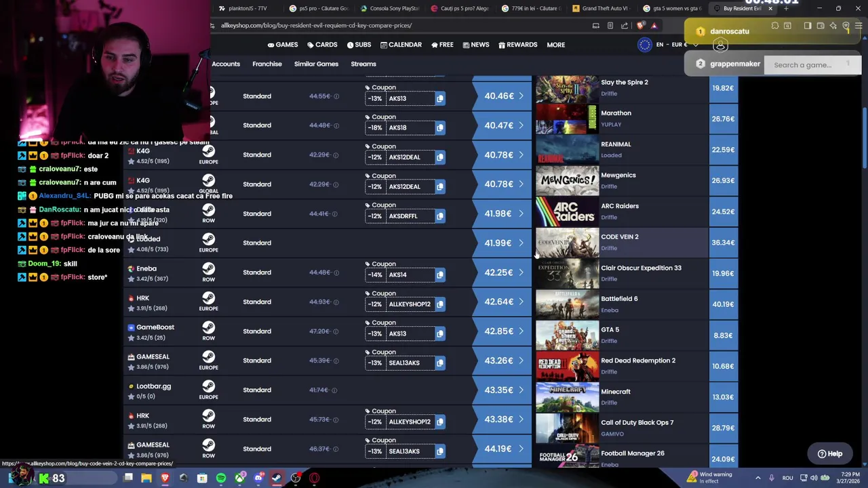
Task: Open the MORE navigation menu
Action: [555, 45]
